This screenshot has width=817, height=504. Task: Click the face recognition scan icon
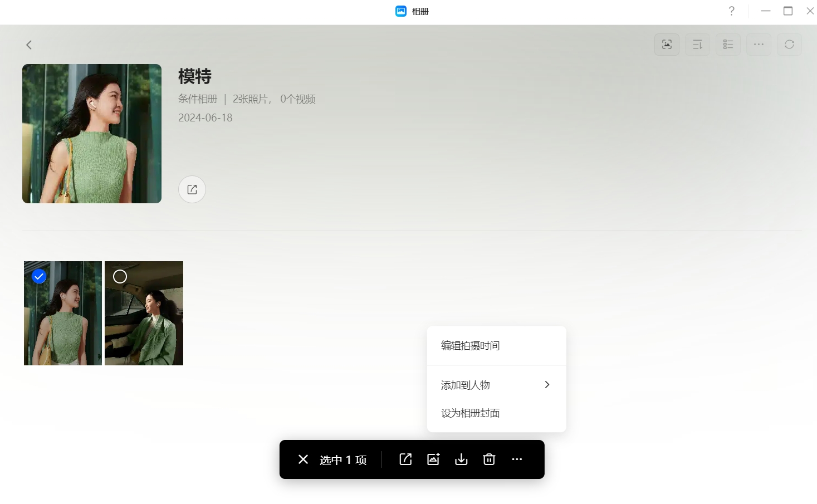pos(667,45)
